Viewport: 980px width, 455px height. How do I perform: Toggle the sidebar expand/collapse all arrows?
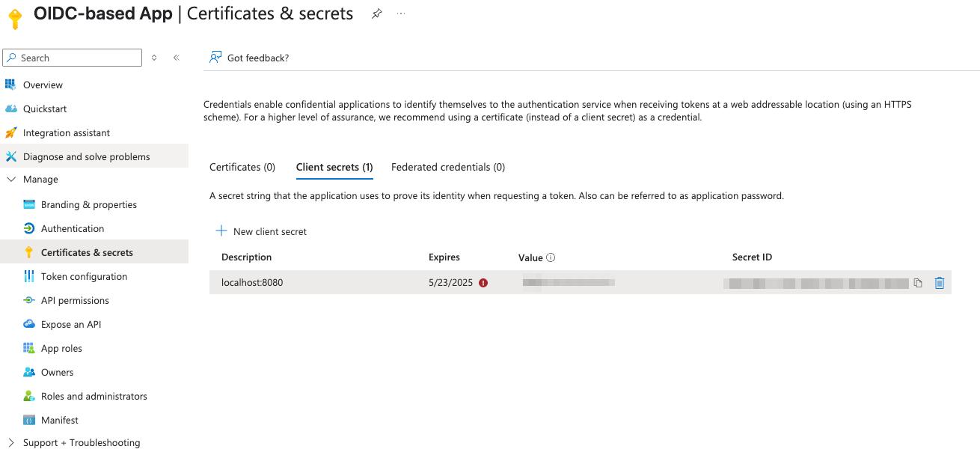(x=154, y=58)
